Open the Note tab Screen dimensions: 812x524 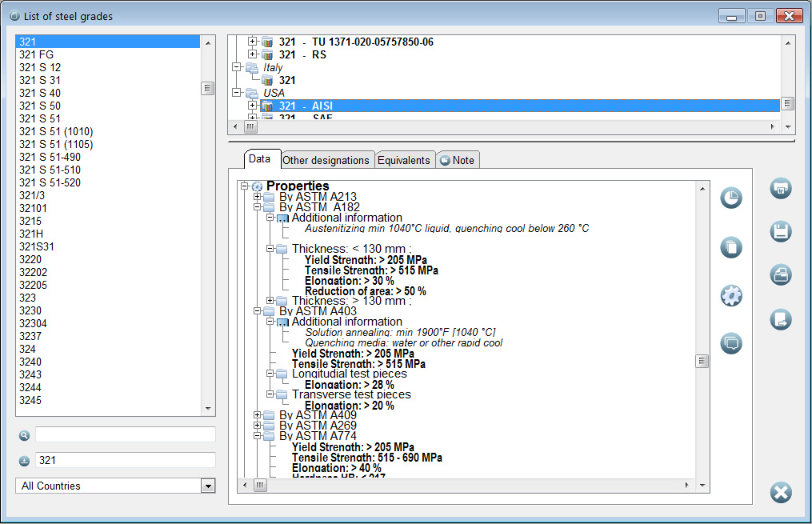[458, 160]
